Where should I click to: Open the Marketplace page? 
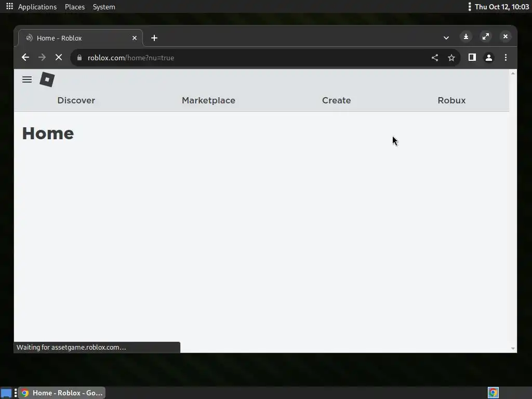point(209,100)
